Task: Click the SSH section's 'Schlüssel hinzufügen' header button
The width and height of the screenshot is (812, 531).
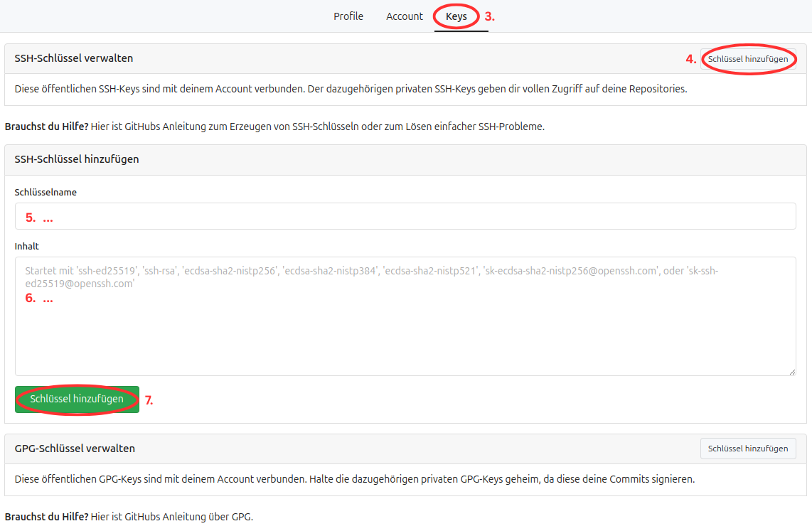Action: [x=748, y=59]
